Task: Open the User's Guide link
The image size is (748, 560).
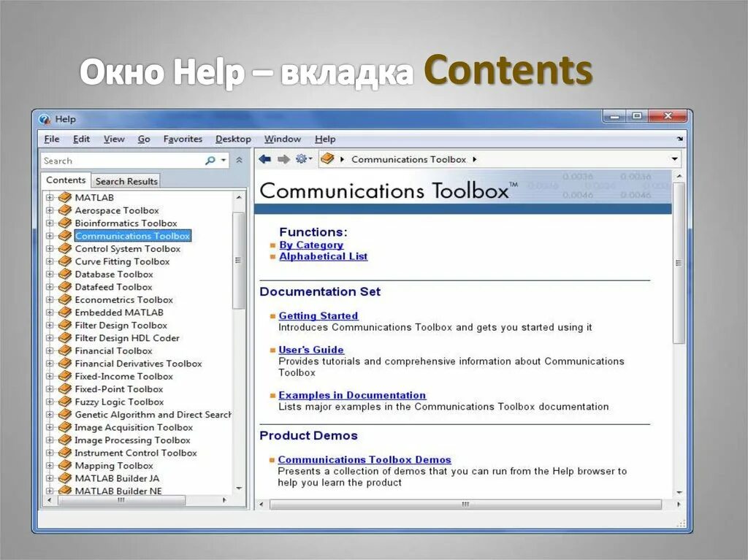Action: (x=311, y=350)
